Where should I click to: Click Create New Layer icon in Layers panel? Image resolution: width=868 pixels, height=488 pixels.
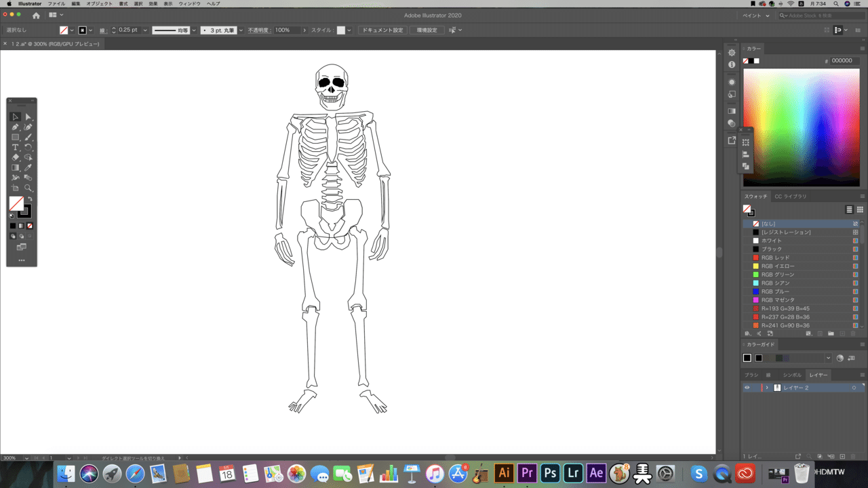coord(842,456)
